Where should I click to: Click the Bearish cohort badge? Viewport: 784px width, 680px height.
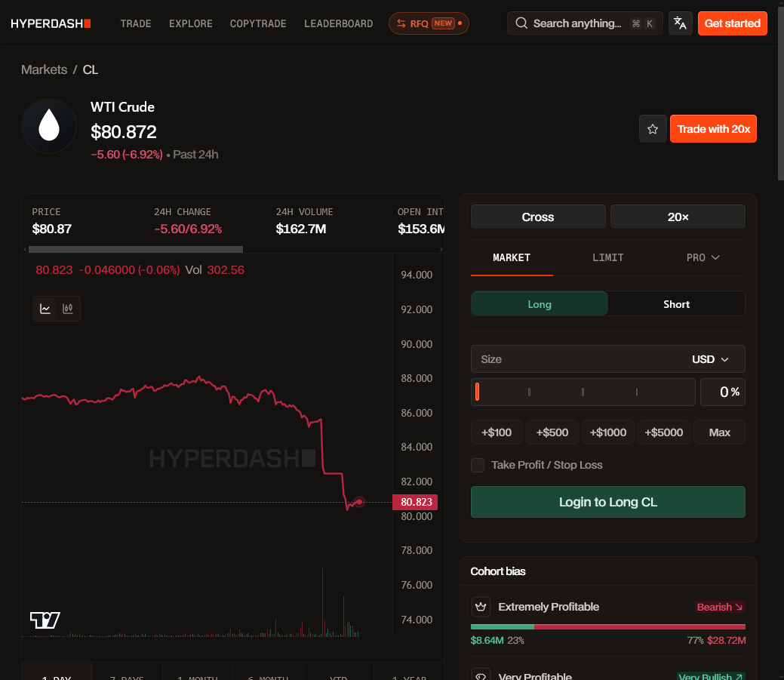click(720, 607)
